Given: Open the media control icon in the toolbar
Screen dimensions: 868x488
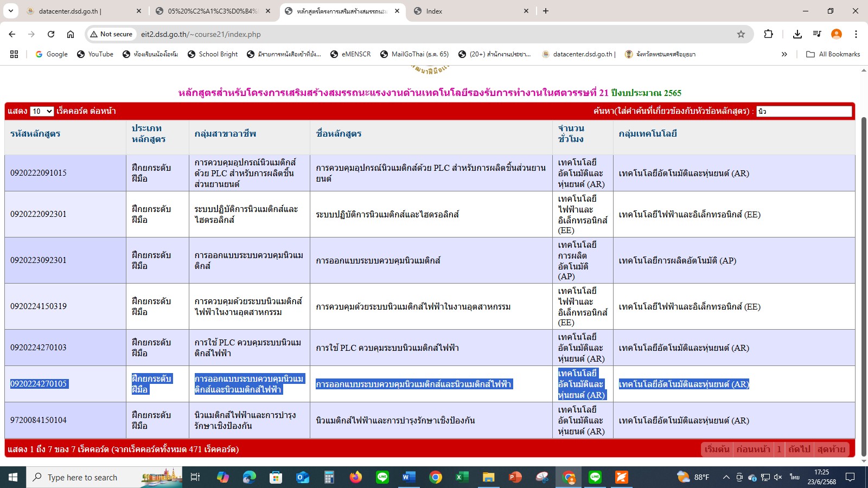Looking at the screenshot, I should click(817, 34).
